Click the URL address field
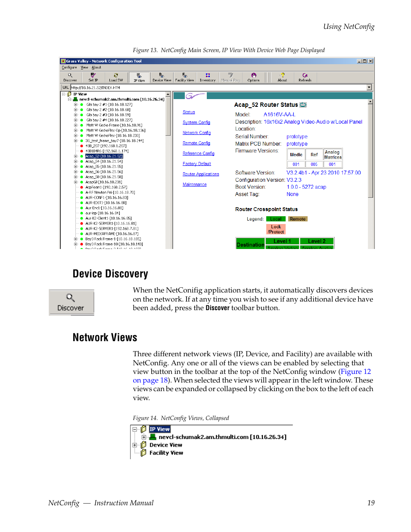411x532 pixels. click(218, 87)
